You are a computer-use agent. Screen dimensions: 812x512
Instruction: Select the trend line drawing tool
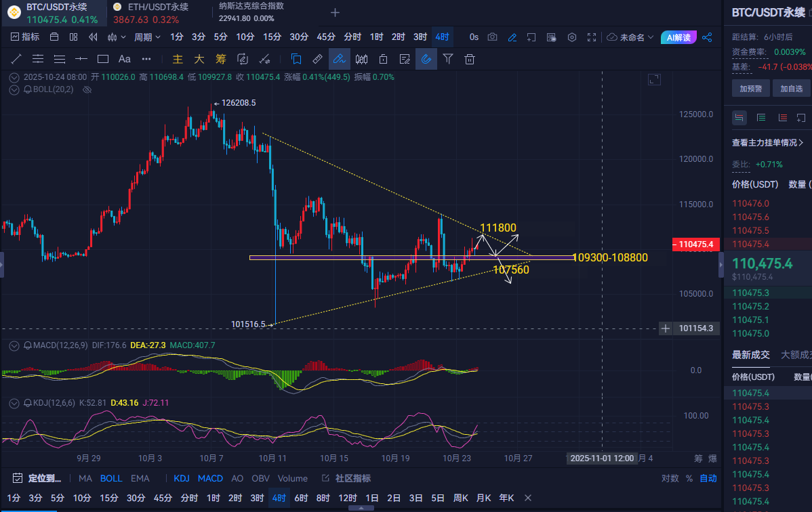click(16, 59)
